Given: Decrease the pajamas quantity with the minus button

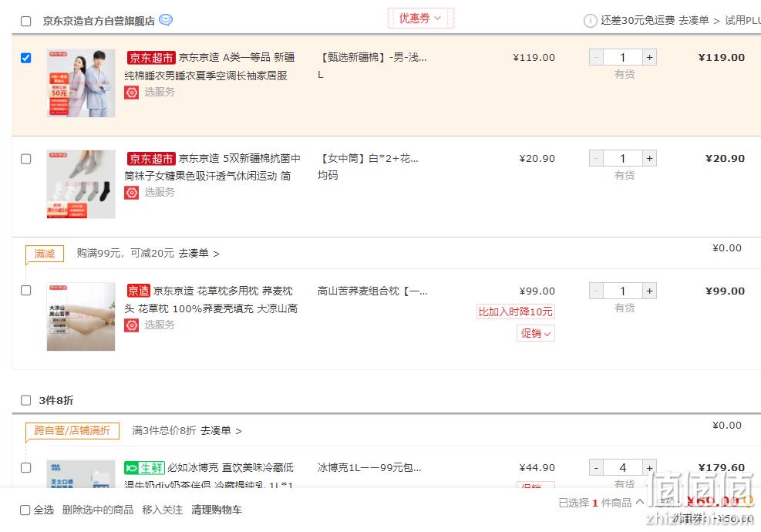Looking at the screenshot, I should coord(596,57).
